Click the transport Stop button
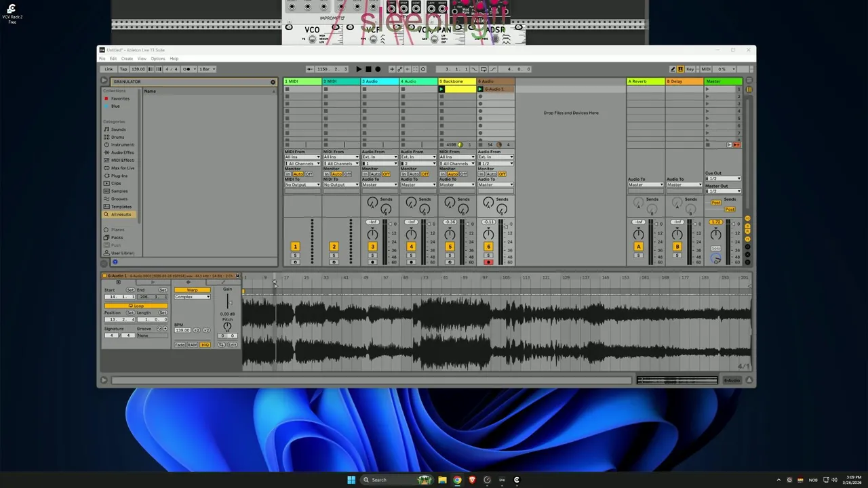868x488 pixels. [368, 69]
